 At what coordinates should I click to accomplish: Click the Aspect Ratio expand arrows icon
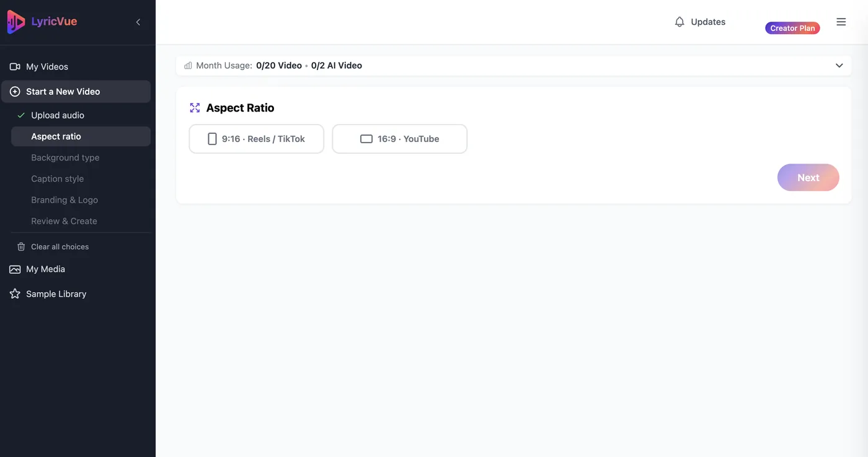(x=195, y=108)
